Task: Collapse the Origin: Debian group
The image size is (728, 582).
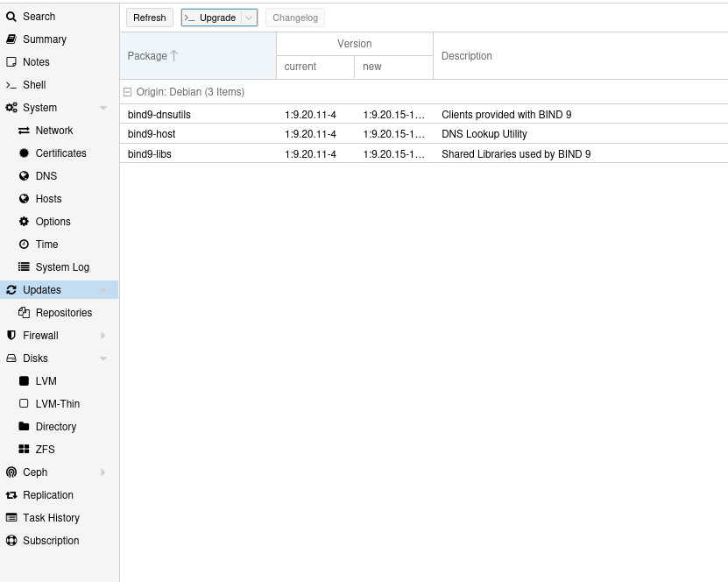Action: pyautogui.click(x=128, y=92)
